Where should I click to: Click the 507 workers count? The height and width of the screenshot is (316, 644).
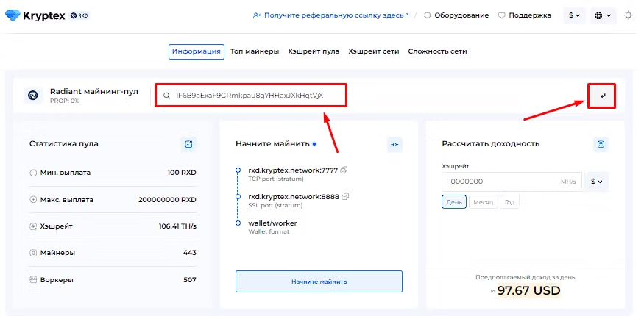(190, 280)
